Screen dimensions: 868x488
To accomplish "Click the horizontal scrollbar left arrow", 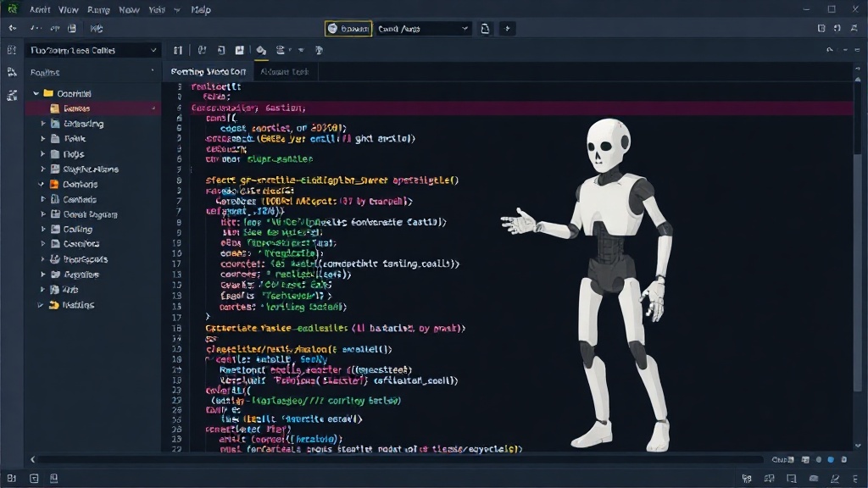I will tap(33, 459).
